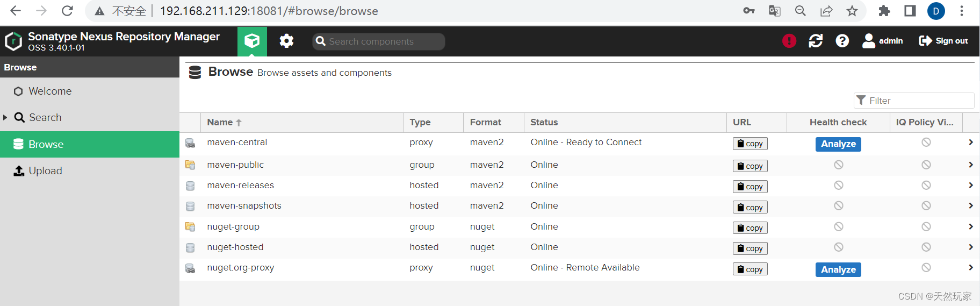980x306 pixels.
Task: Sort by Status column header
Action: tap(625, 122)
